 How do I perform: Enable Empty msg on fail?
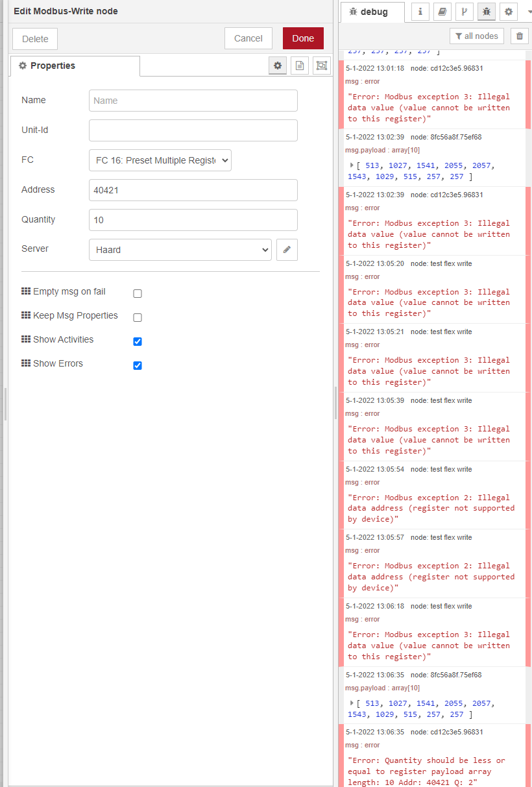(x=137, y=293)
